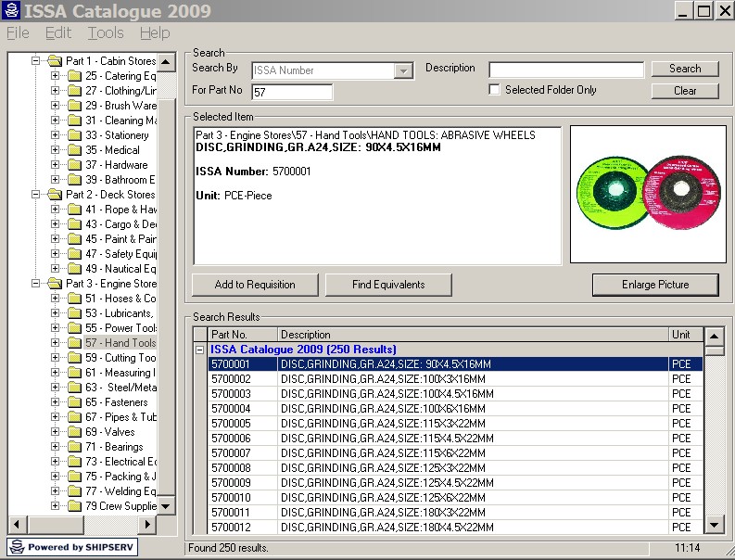Select the 79 Crew Supplies tree item
The image size is (735, 560).
[x=120, y=506]
